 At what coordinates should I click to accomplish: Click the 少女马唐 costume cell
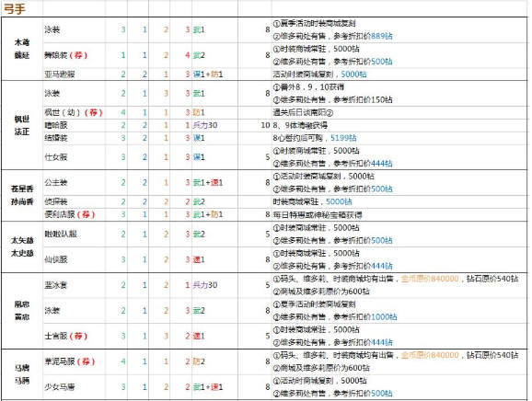74,387
